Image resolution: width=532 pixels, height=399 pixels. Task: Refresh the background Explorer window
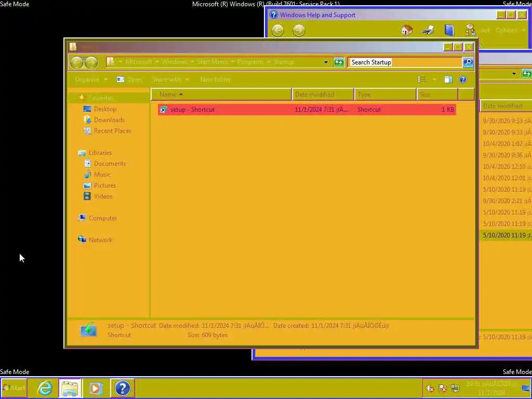tap(527, 73)
